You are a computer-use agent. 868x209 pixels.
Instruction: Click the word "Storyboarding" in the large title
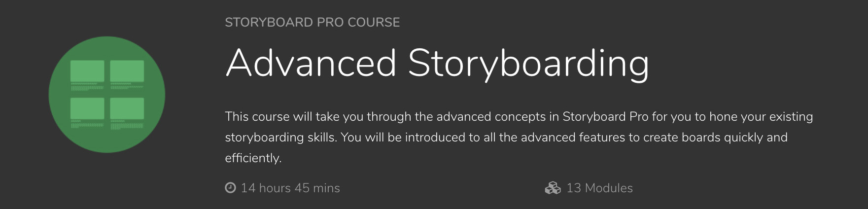tap(528, 64)
